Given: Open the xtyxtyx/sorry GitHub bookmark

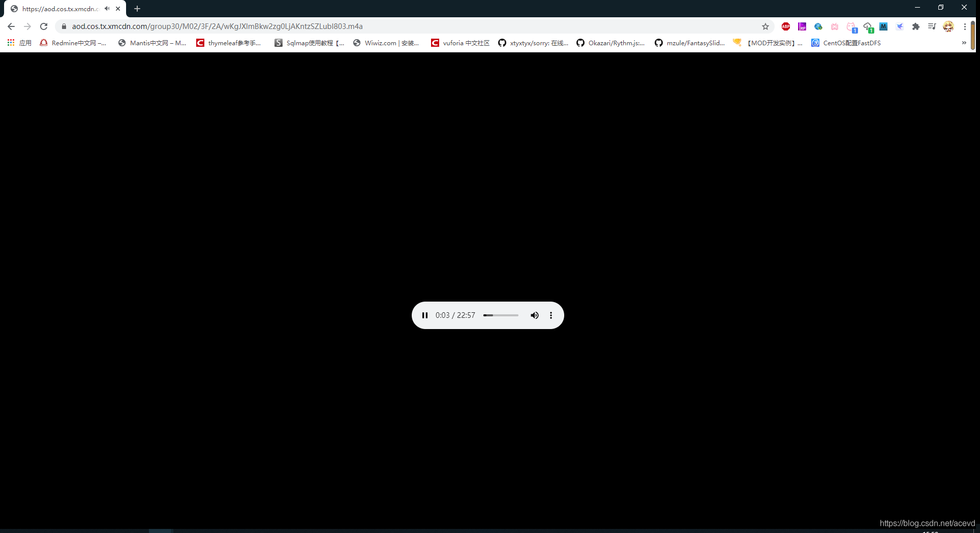Looking at the screenshot, I should point(533,43).
